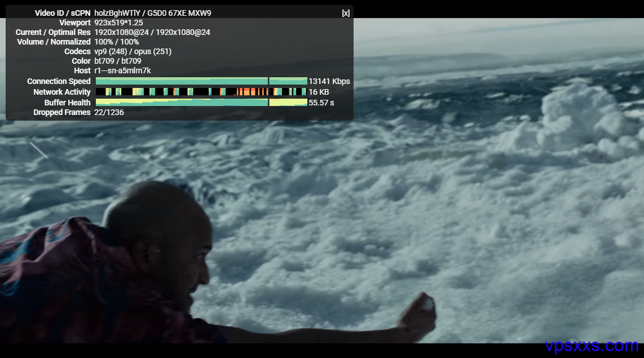Click the Dropped Frames value 22/1236
The image size is (644, 358).
[x=109, y=112]
